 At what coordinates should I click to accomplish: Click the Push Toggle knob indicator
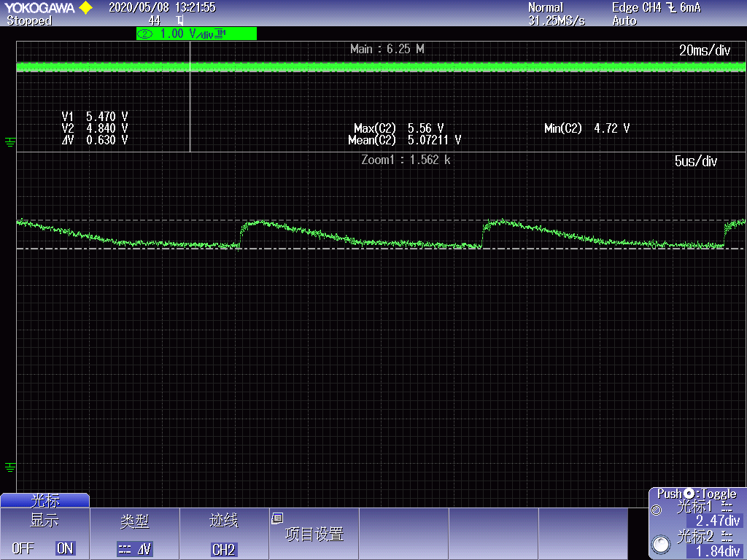click(x=689, y=494)
